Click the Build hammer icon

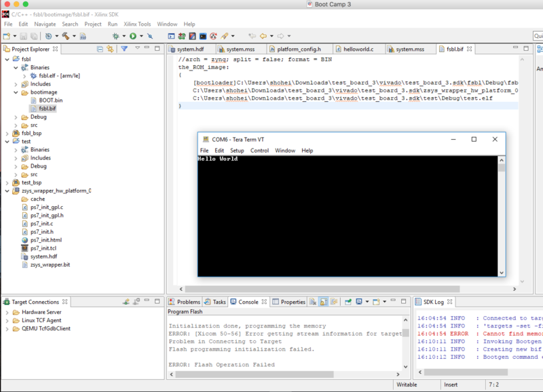coord(65,36)
